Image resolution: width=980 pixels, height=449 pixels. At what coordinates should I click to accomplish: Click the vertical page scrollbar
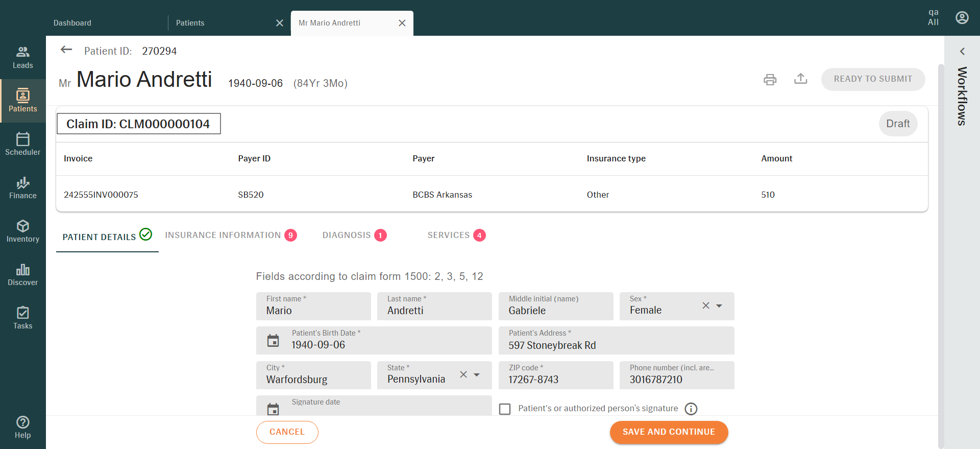pos(941,255)
